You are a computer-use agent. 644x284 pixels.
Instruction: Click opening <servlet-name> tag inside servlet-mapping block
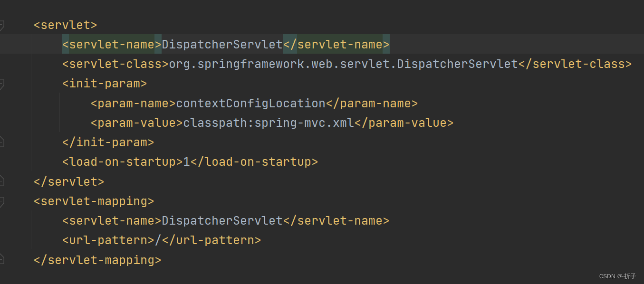pyautogui.click(x=112, y=220)
